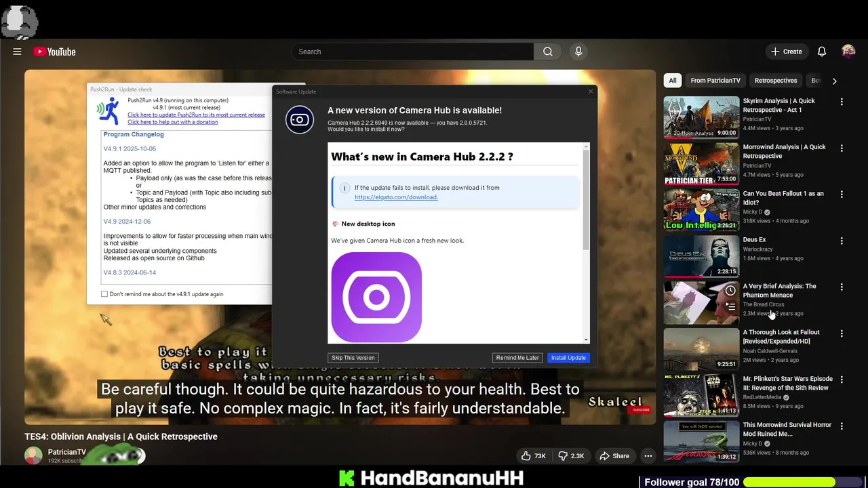Open options for Mr. Plinkett's Star Wars video
The height and width of the screenshot is (488, 868).
pos(842,380)
